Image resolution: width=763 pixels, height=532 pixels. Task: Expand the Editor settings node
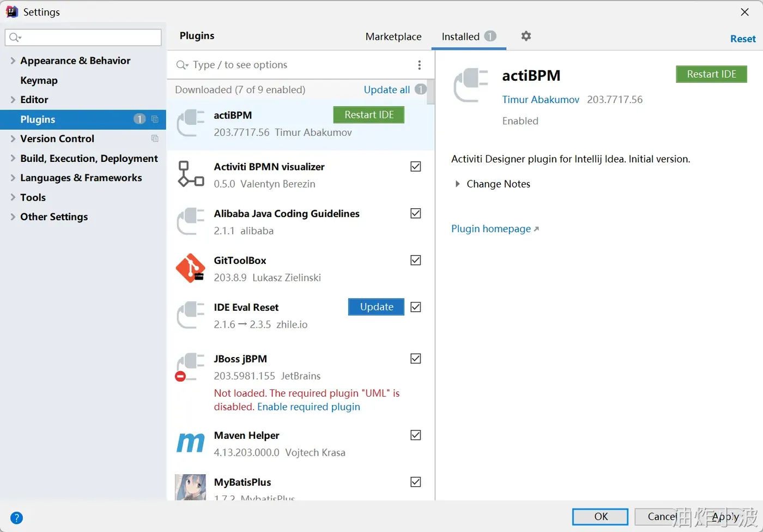(x=13, y=100)
